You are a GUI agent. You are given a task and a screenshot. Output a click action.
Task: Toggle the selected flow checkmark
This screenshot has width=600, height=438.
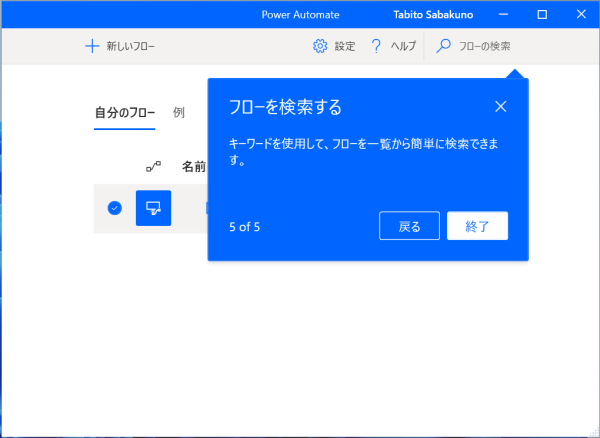coord(115,208)
